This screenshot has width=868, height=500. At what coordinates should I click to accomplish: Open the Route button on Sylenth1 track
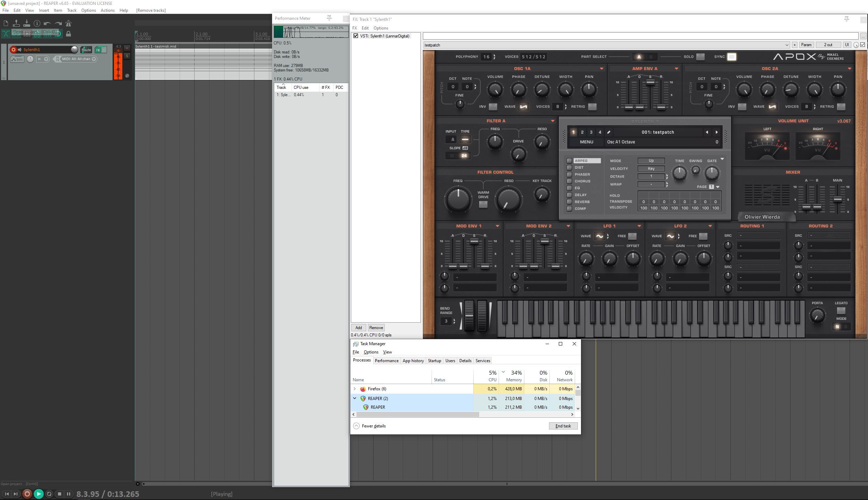(86, 50)
